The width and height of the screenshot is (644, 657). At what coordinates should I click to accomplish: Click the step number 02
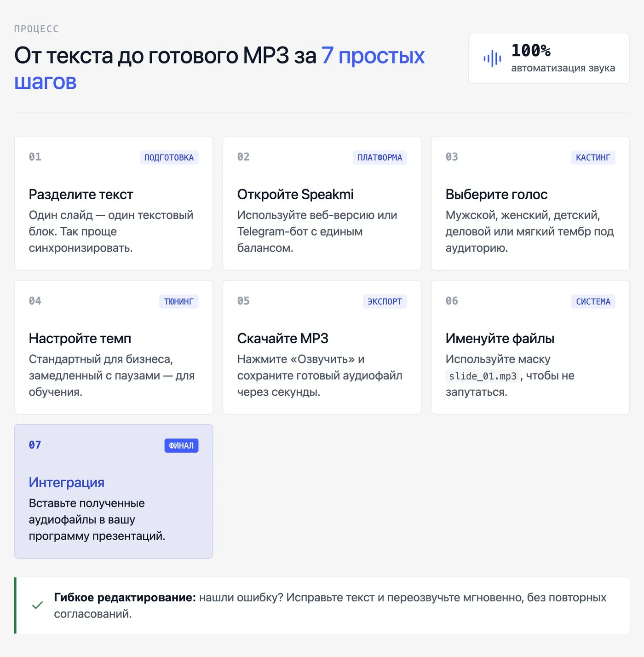[x=243, y=157]
